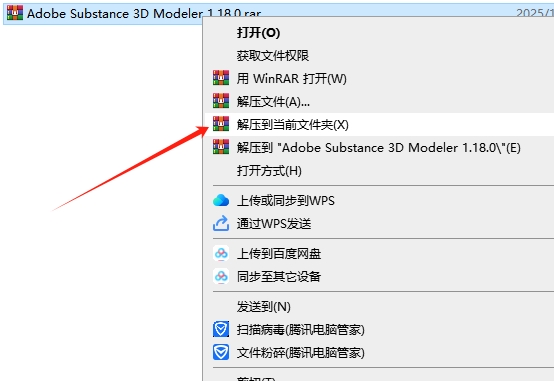Select the Adobe Substance 3D Modeler rar file
554x381 pixels.
click(144, 14)
